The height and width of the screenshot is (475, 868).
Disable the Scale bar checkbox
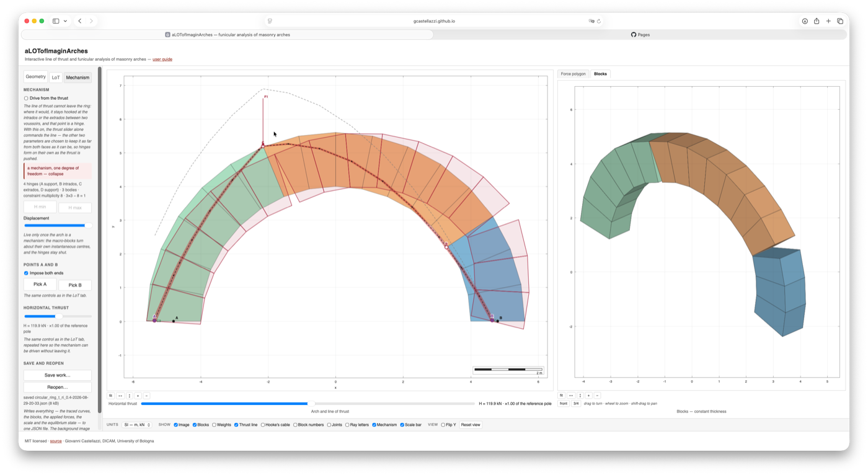click(x=402, y=425)
